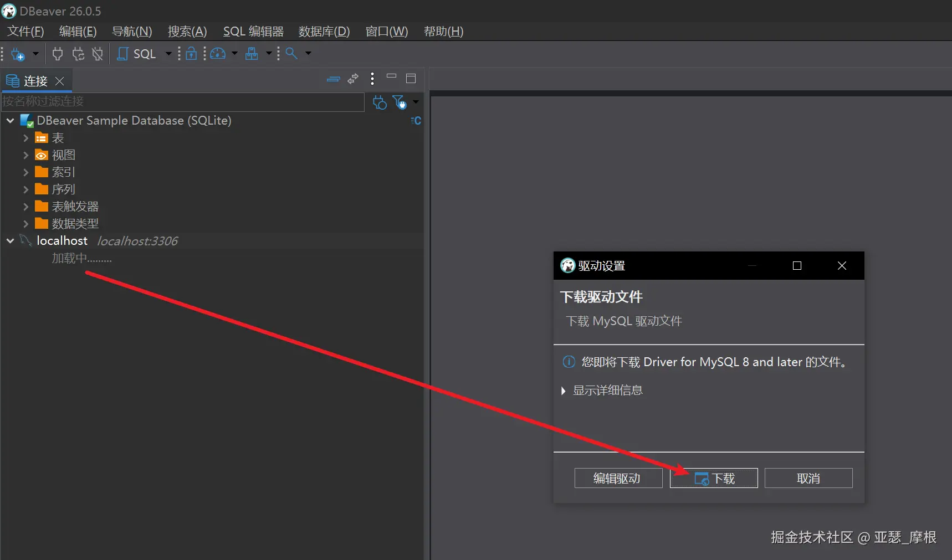Image resolution: width=952 pixels, height=560 pixels.
Task: Minimize the 连接 panel
Action: [x=392, y=76]
